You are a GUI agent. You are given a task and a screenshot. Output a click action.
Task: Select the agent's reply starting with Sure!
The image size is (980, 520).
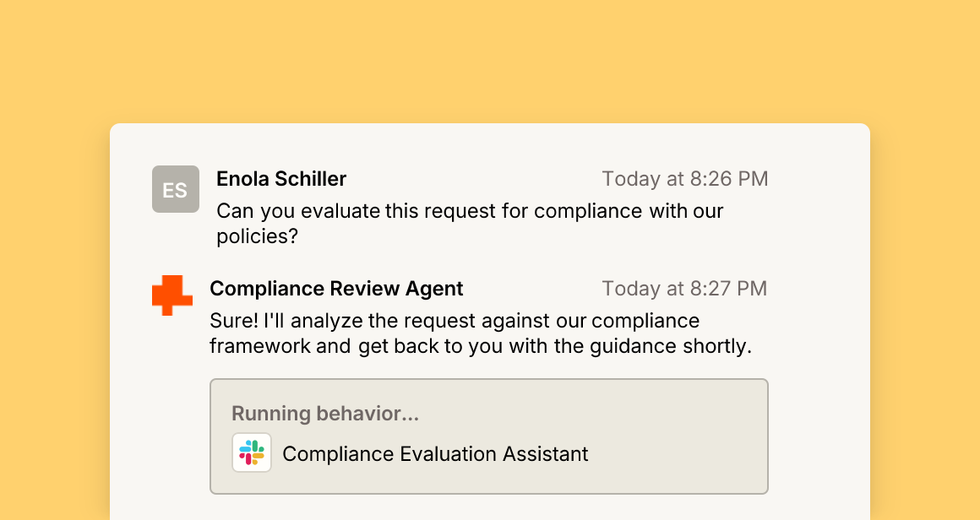(481, 333)
